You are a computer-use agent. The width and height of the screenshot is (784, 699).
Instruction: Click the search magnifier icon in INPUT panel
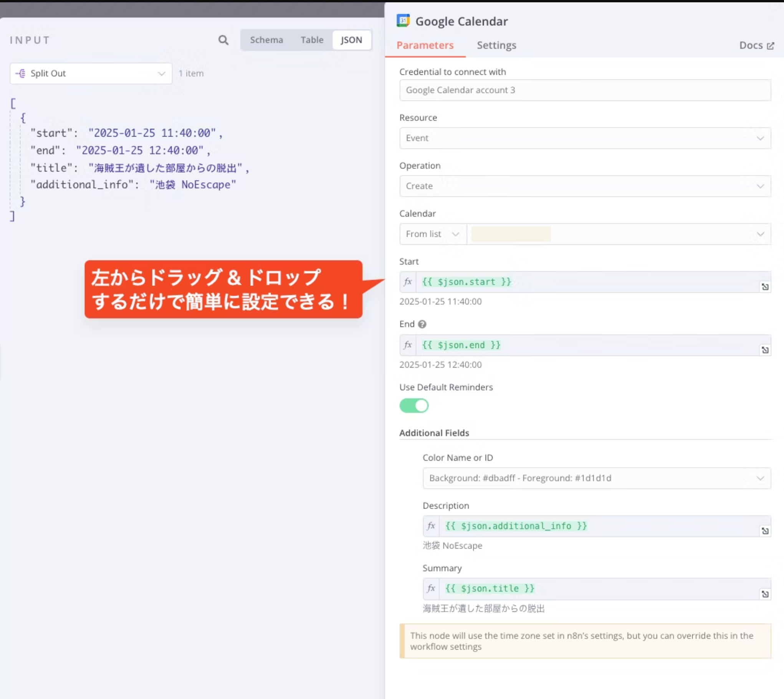click(223, 40)
